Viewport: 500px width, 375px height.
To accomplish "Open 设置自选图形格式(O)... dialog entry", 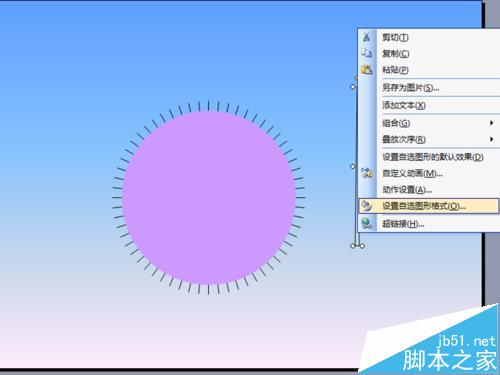I will coord(429,206).
